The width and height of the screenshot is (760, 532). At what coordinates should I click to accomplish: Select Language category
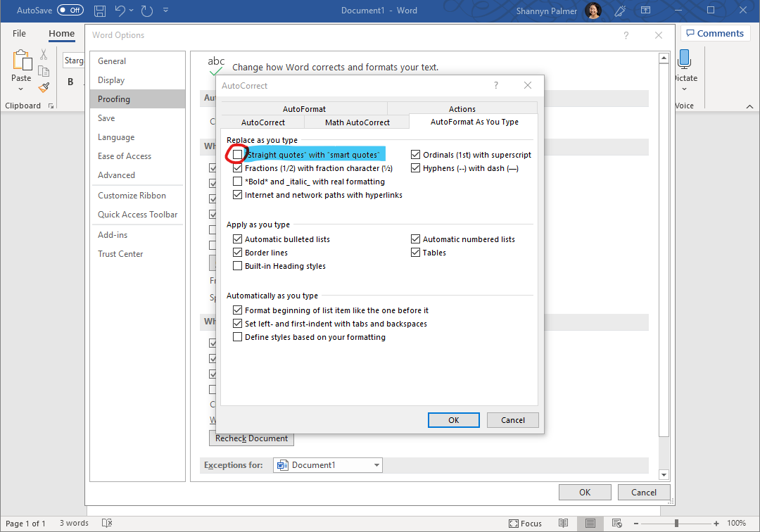tap(138, 137)
